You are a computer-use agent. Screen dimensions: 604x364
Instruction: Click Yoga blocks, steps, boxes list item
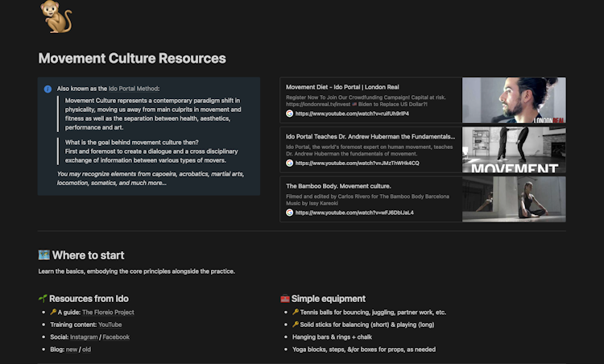click(x=364, y=350)
